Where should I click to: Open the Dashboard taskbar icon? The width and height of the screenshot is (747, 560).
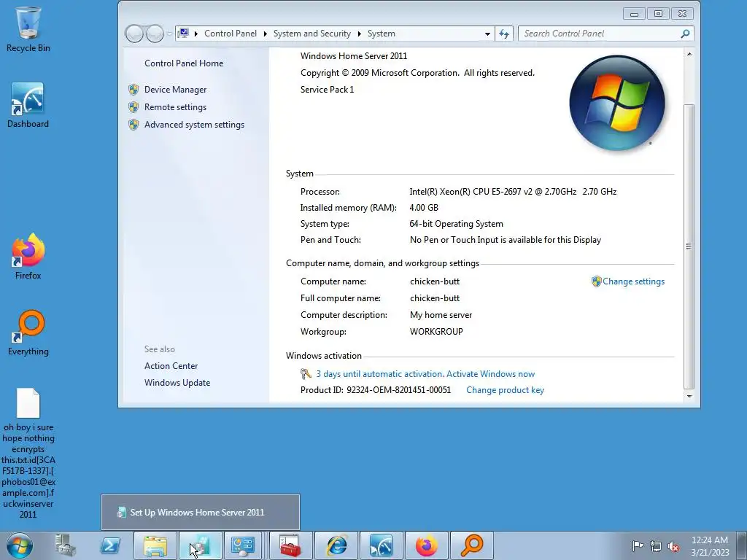(381, 545)
